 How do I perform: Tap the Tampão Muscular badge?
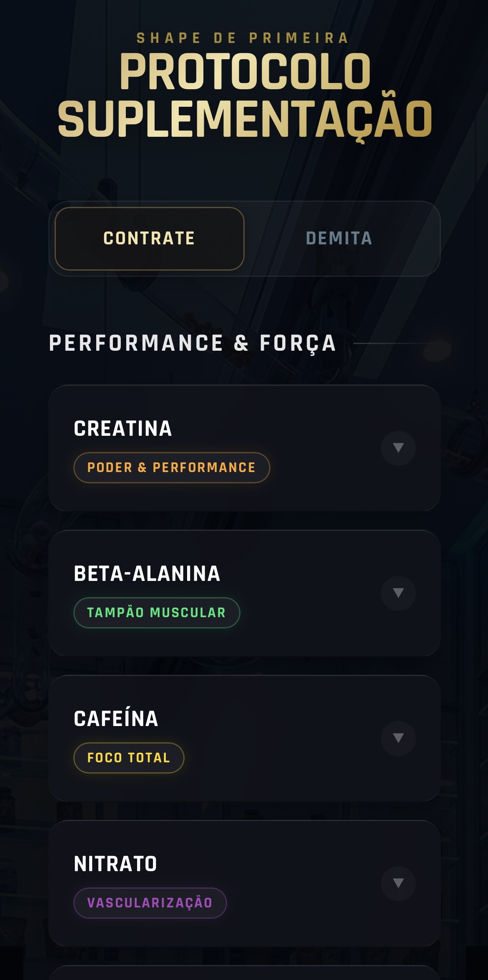(x=156, y=613)
